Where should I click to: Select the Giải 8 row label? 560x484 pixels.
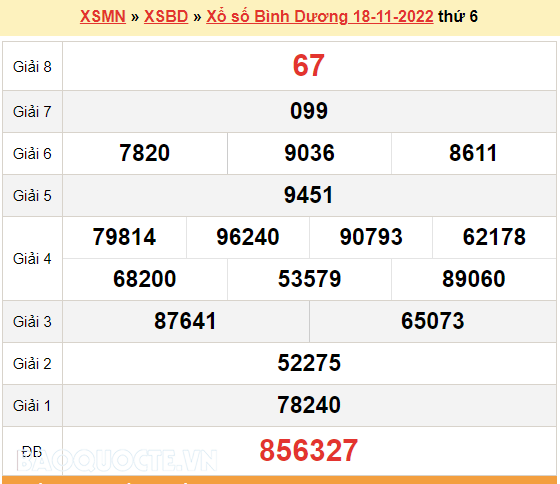32,67
